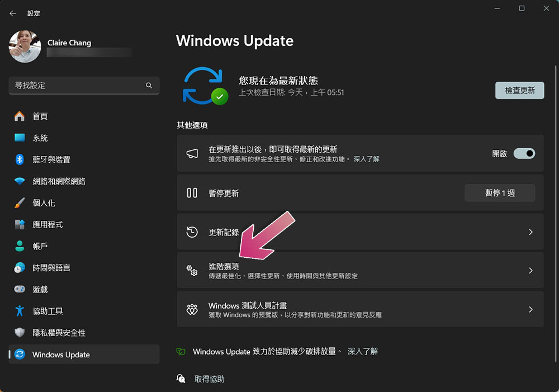Screen dimensions: 559x392
Task: Click the 尋找設定 search field
Action: 77,86
